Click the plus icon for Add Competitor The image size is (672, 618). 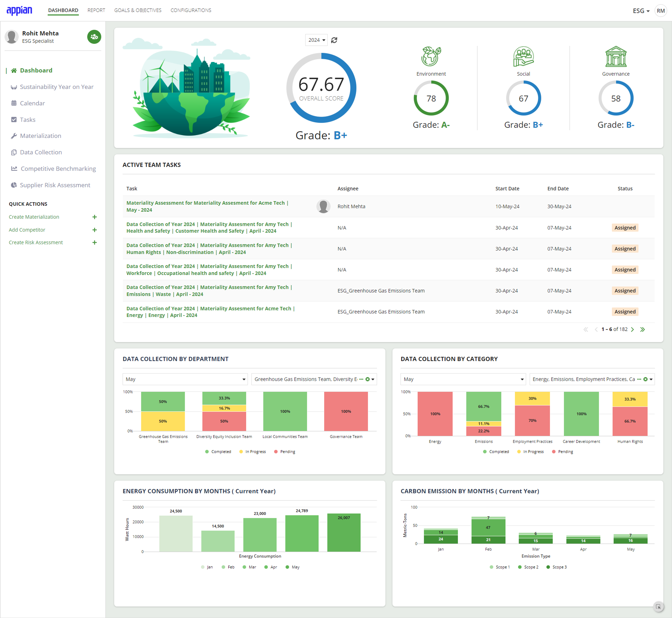pyautogui.click(x=94, y=230)
